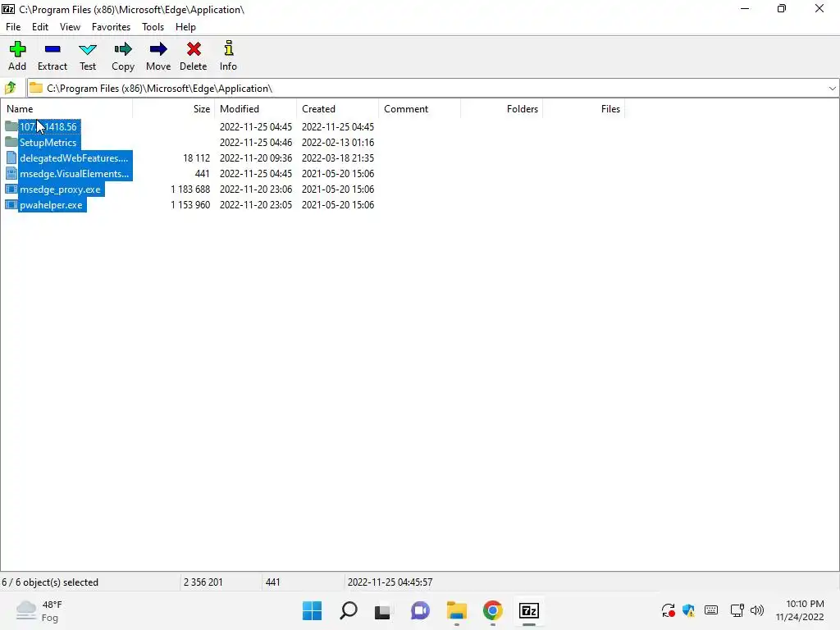Click the touch keyboard tray icon

click(x=711, y=609)
